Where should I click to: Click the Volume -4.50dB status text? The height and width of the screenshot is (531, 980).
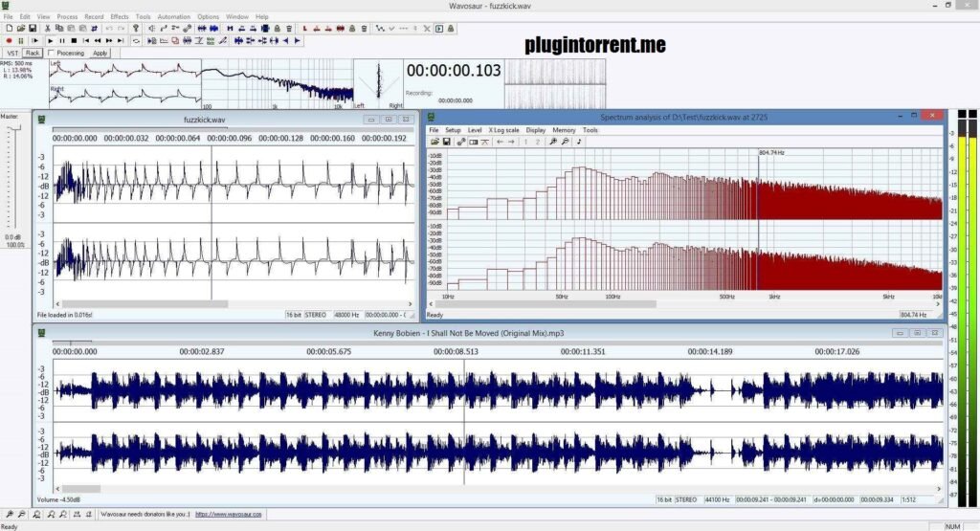(x=58, y=499)
